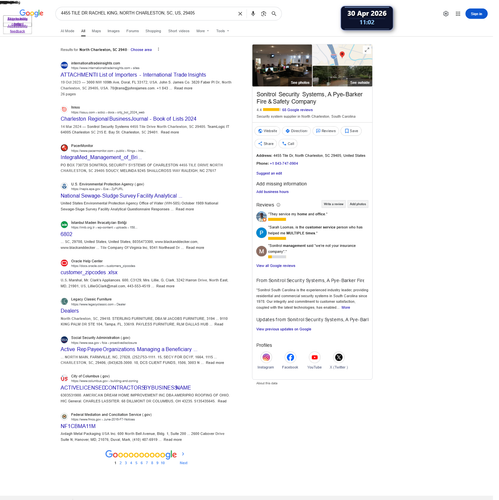Screen dimensions: 499x500
Task: Click Write a review button
Action: [x=333, y=204]
